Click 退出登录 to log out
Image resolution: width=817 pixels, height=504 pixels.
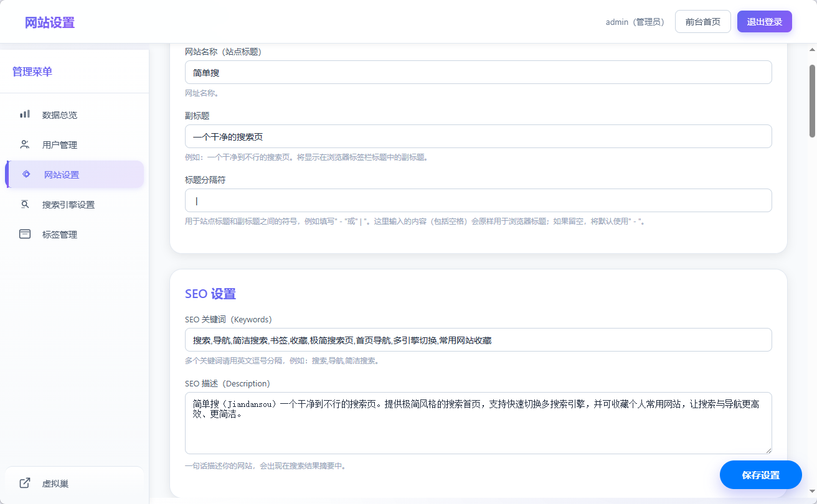pos(764,21)
